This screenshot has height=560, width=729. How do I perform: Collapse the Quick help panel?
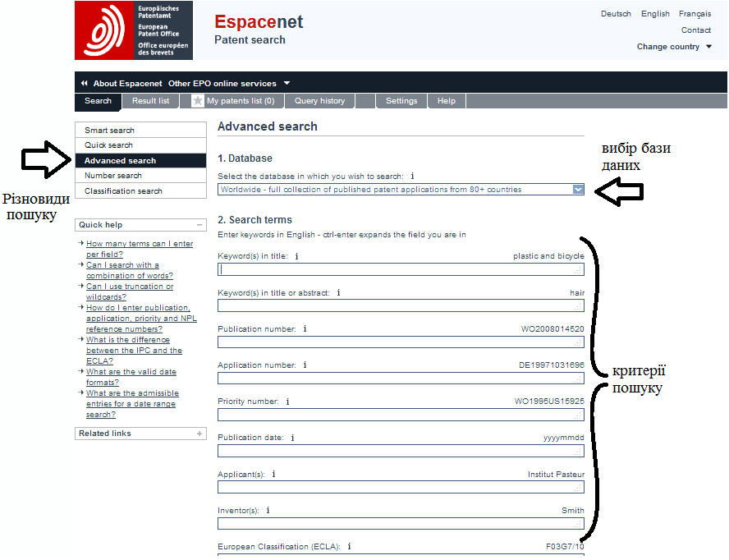pos(199,225)
